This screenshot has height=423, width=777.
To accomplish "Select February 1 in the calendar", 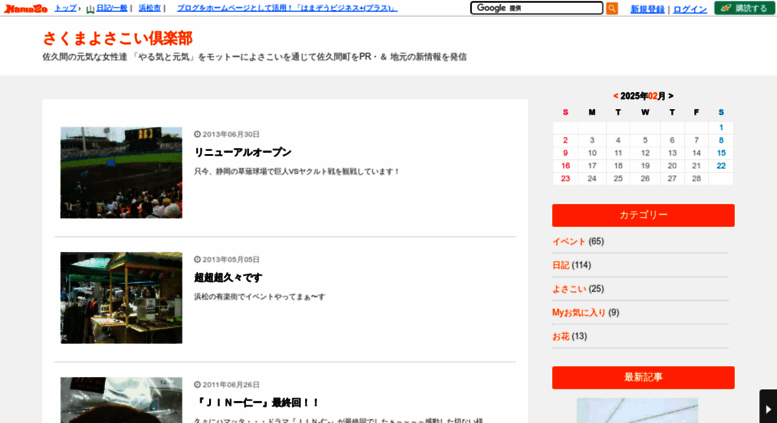I will tap(721, 128).
